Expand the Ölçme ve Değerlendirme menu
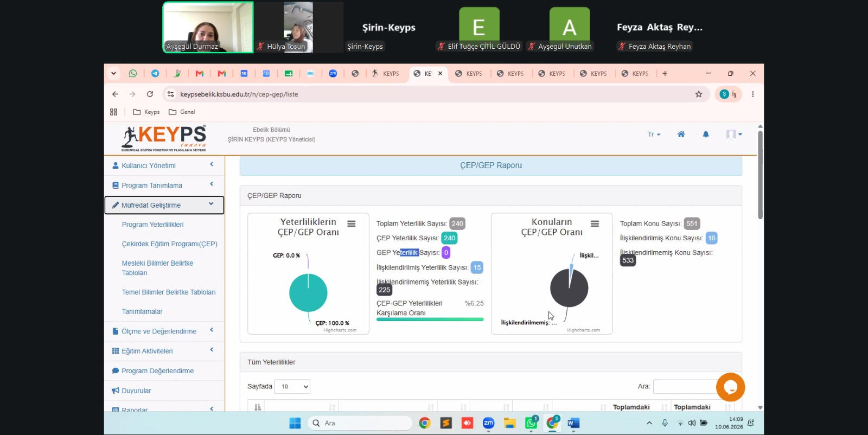 pyautogui.click(x=164, y=331)
